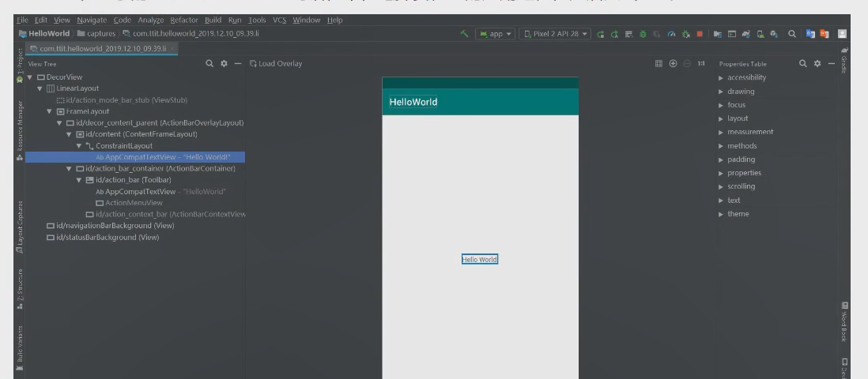Screen dimensions: 868x379
Task: Minimize the Properties Table panel
Action: point(832,63)
